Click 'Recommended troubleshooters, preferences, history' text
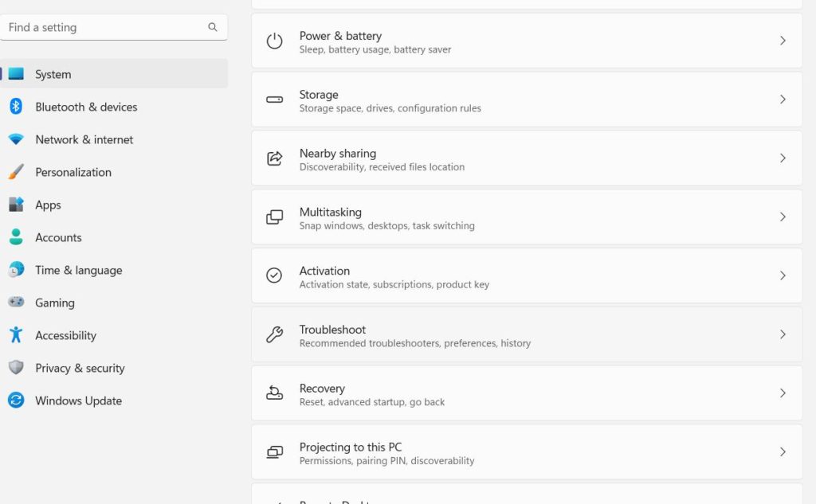Screen dimensions: 816x504 (x=414, y=343)
